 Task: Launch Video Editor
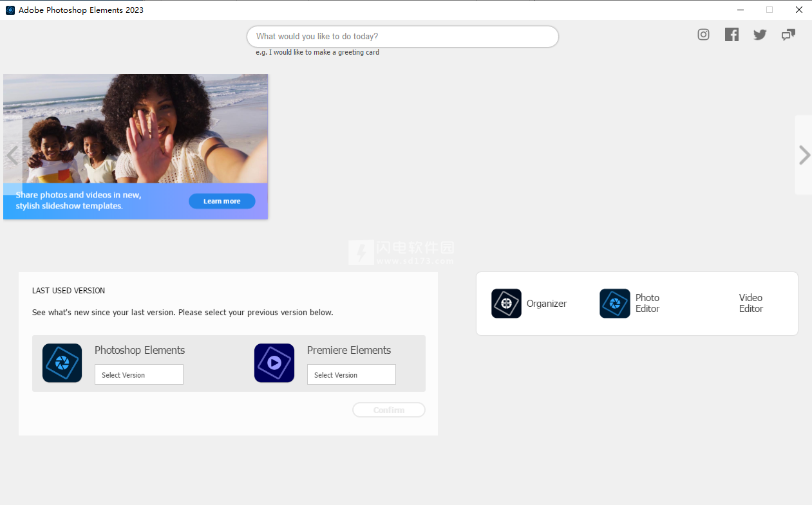pos(751,303)
